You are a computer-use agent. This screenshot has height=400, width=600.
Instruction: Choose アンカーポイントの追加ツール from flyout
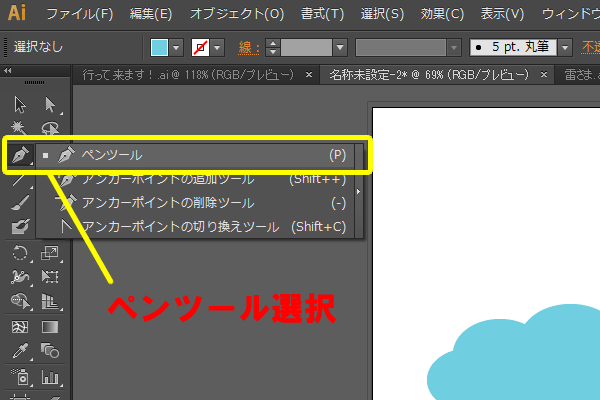(195, 179)
